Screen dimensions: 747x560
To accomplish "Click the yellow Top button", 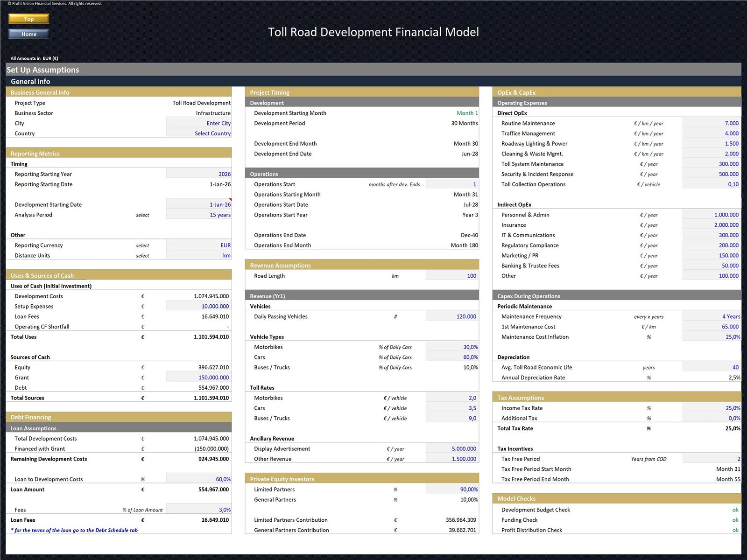I will pos(28,19).
